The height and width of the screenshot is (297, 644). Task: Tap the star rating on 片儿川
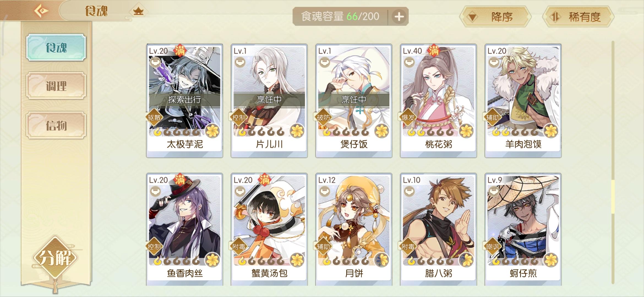[x=261, y=132]
